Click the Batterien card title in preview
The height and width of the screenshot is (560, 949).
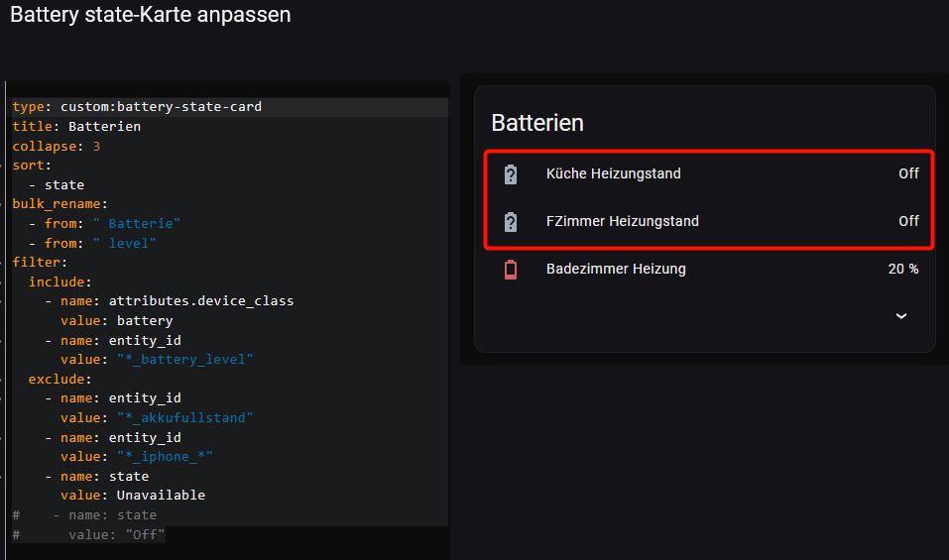[x=537, y=123]
